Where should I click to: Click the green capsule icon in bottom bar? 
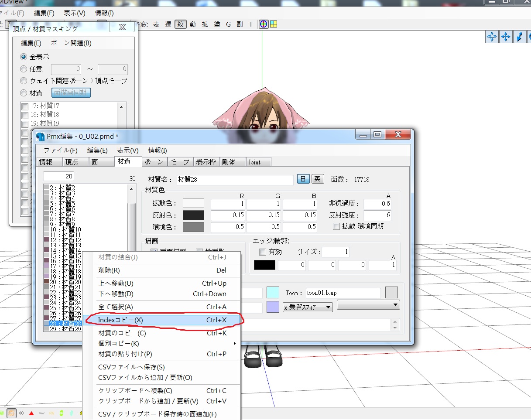62,413
